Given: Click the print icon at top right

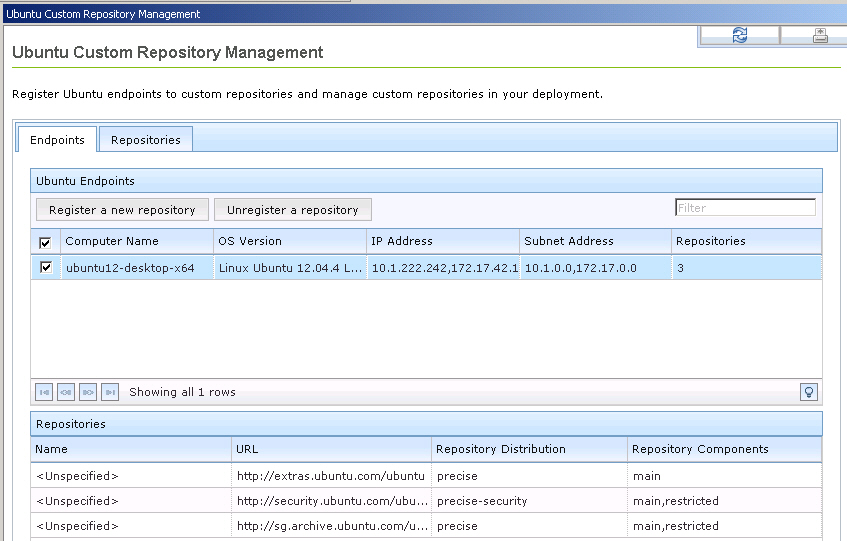Looking at the screenshot, I should click(x=819, y=35).
